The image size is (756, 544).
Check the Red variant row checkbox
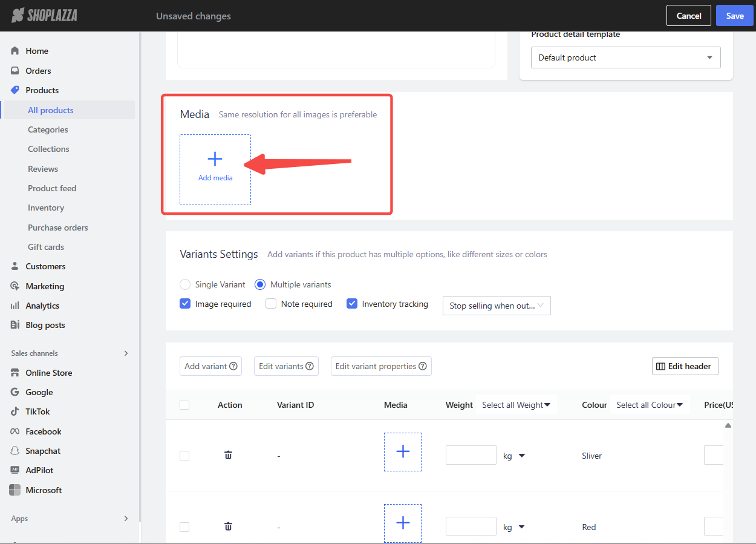coord(184,527)
